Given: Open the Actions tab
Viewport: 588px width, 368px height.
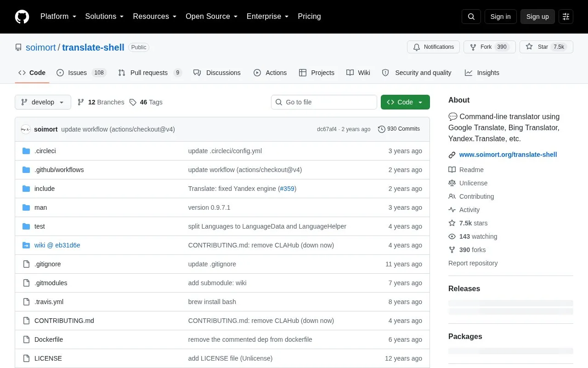Looking at the screenshot, I should (x=270, y=73).
